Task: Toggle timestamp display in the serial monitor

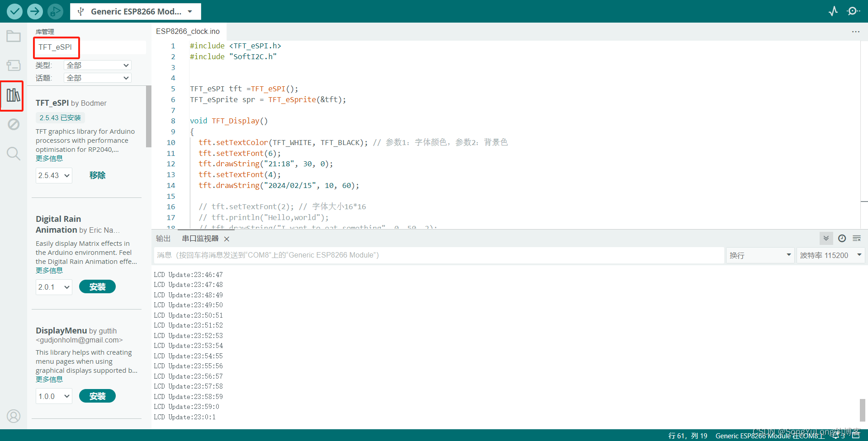Action: [x=842, y=238]
